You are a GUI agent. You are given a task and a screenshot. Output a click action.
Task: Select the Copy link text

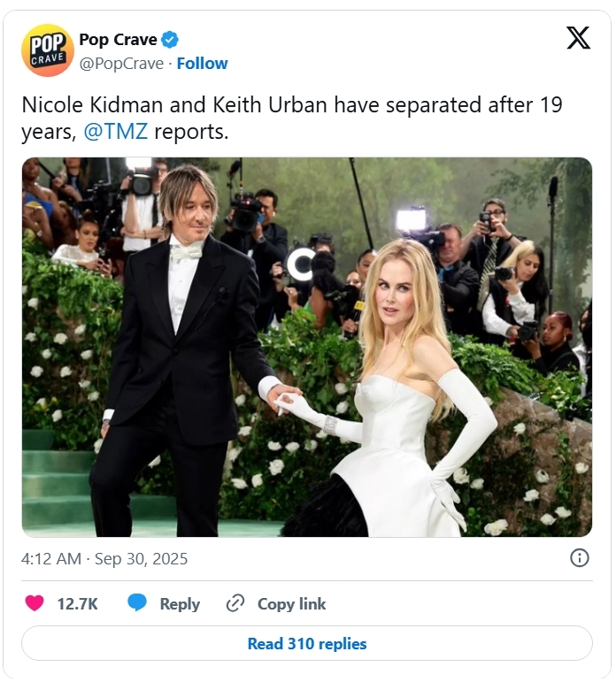coord(291,604)
